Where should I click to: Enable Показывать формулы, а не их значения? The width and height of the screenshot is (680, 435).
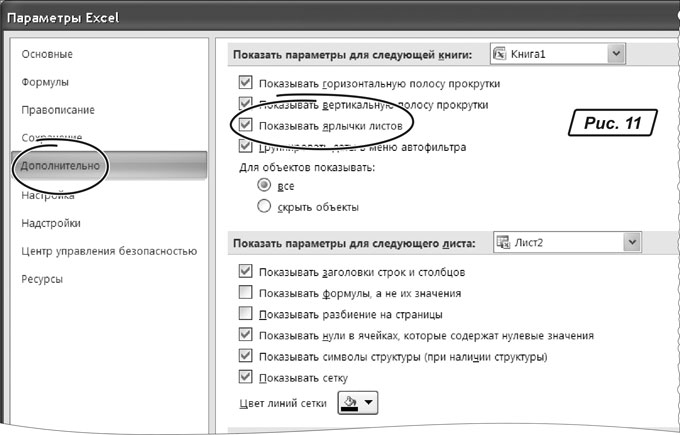(x=246, y=293)
